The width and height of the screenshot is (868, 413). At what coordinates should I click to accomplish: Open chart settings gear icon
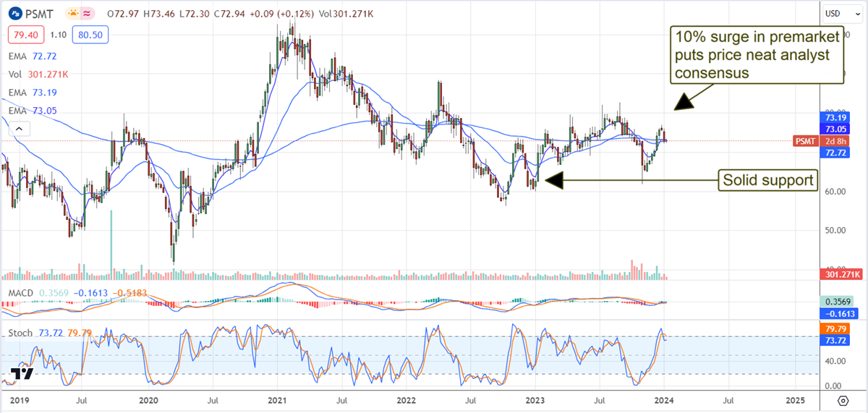[843, 400]
